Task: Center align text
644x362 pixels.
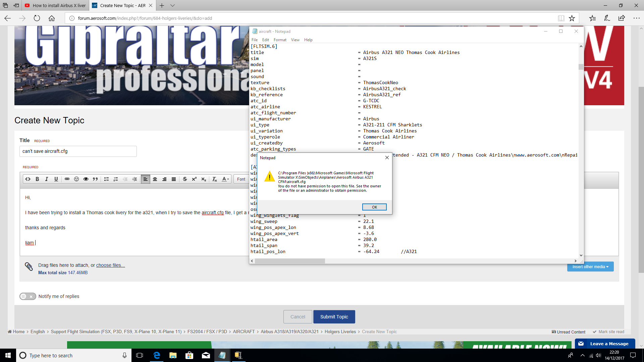Action: pyautogui.click(x=155, y=179)
